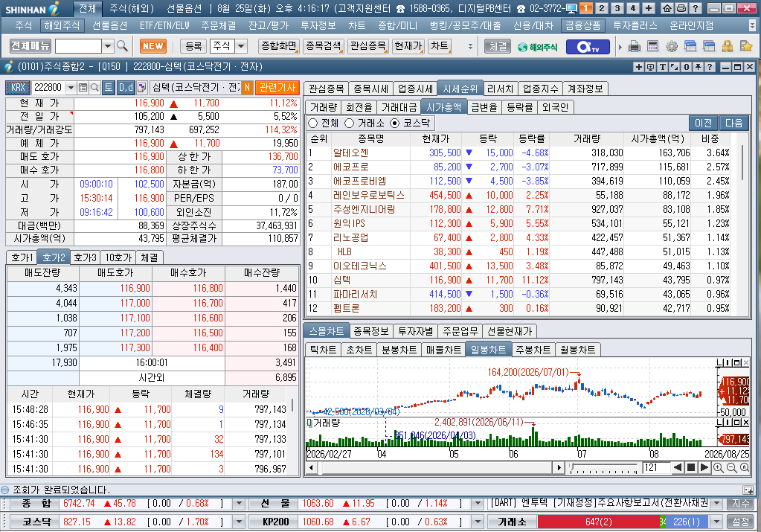Open the 해외주식 top menu
Screen dimensions: 761x532
click(x=62, y=25)
